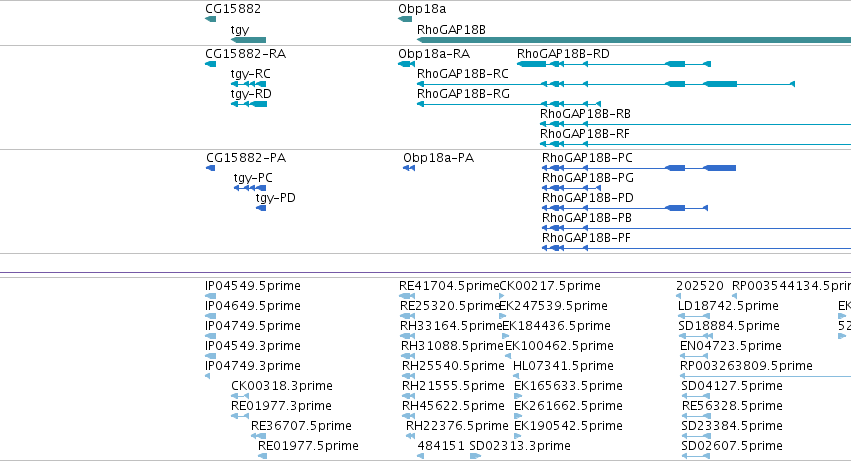851x461 pixels.
Task: Select transcript RhoGAP18B-RG
Action: [463, 94]
